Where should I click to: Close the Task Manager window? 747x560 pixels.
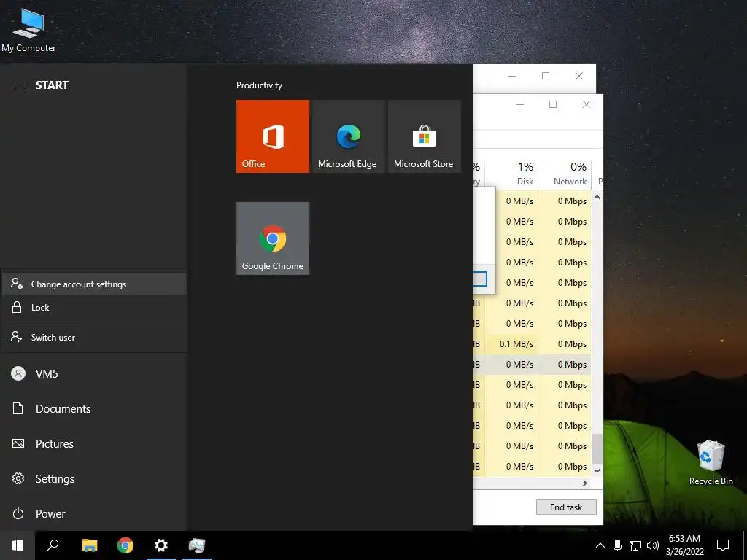(587, 104)
